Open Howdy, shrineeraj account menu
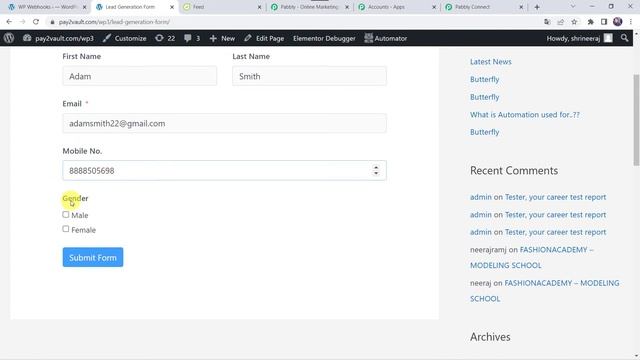Screen dimensions: 640x360 (580, 38)
